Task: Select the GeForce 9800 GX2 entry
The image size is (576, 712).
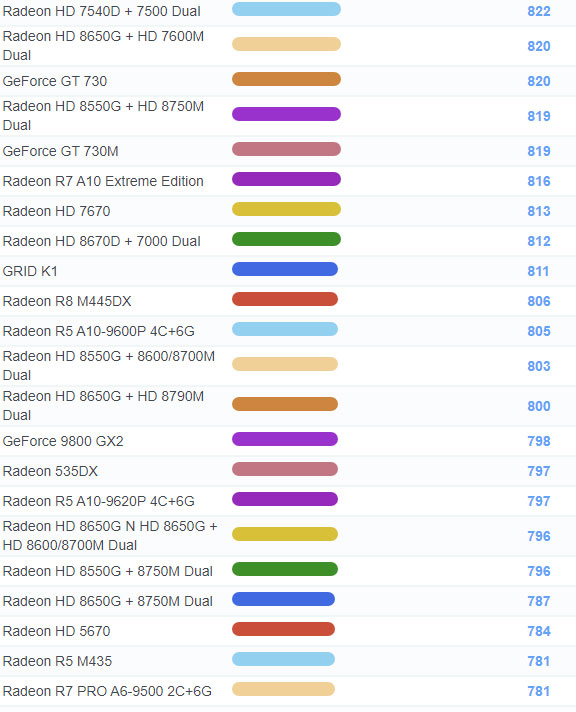Action: pos(63,441)
